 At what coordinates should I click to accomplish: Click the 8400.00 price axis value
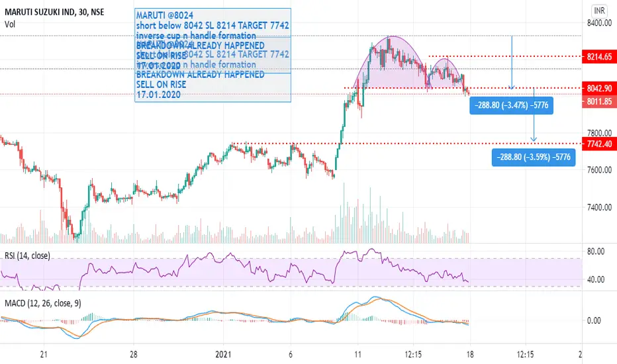(599, 23)
